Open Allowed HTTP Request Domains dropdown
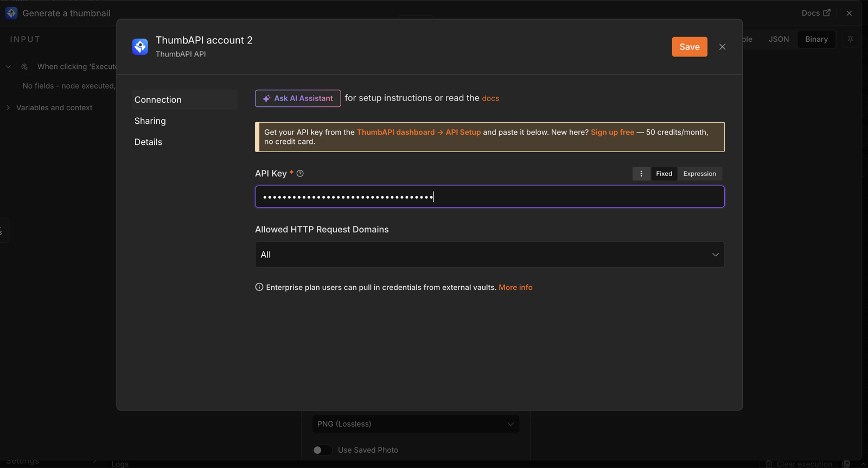 pyautogui.click(x=490, y=255)
